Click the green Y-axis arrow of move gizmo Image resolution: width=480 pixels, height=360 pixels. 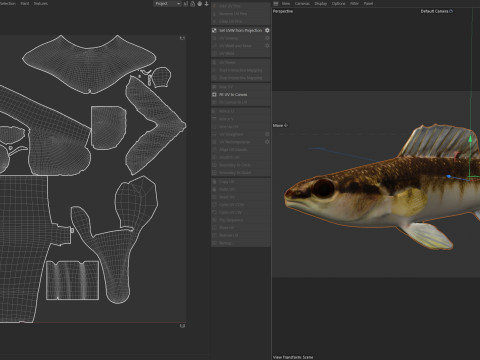coord(470,139)
